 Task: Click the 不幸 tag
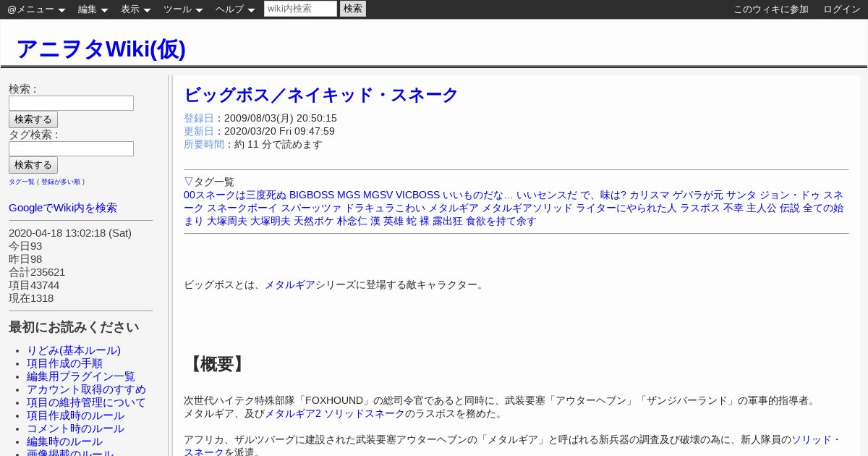[733, 208]
